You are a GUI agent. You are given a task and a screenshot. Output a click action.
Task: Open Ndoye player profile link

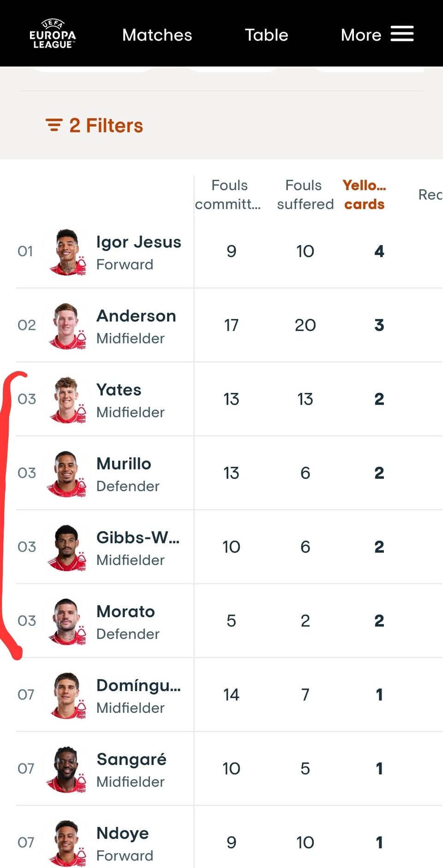point(122,833)
